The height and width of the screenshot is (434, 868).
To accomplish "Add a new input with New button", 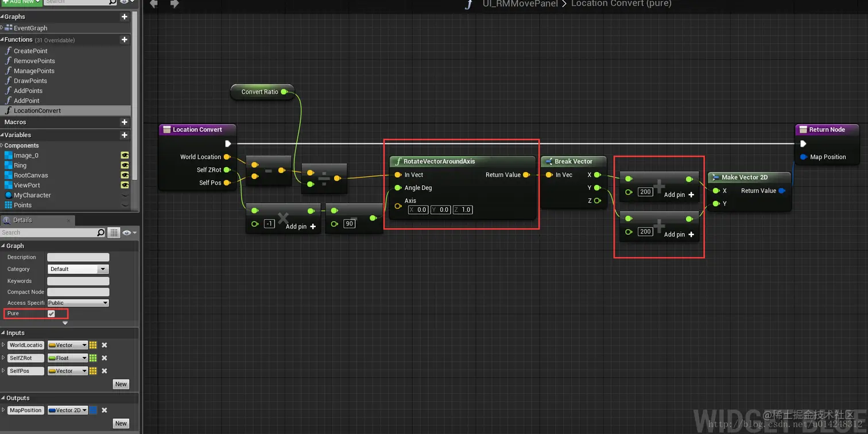I will [121, 384].
